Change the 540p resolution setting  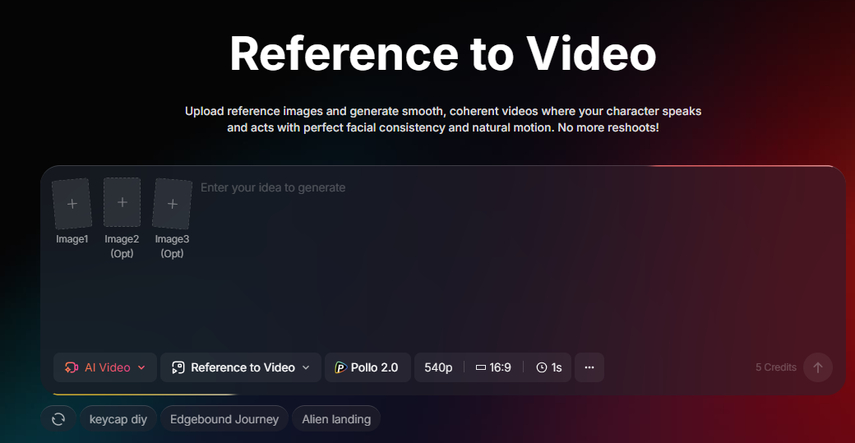(438, 367)
